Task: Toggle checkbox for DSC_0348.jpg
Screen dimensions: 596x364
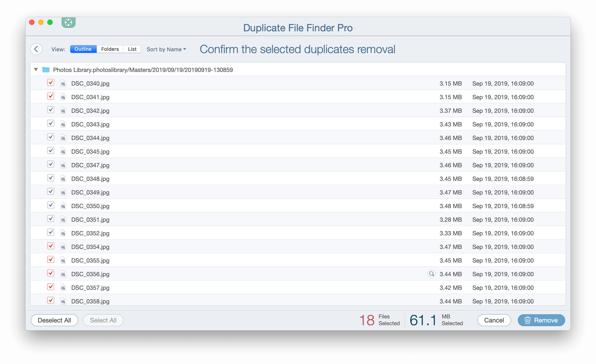Action: [50, 179]
